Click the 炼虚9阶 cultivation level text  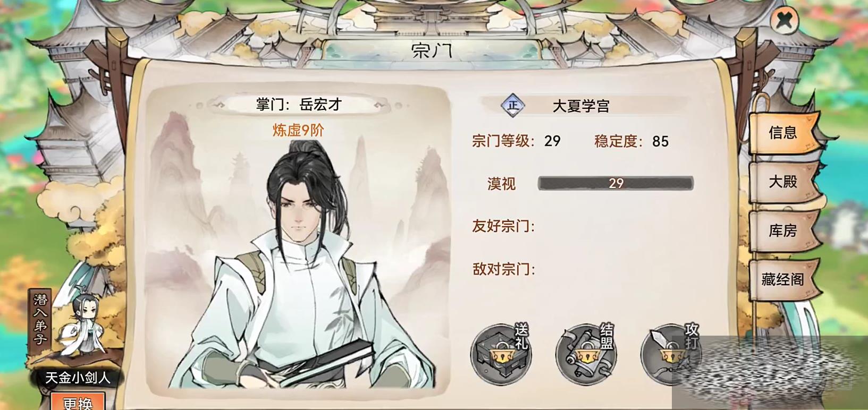coord(298,130)
